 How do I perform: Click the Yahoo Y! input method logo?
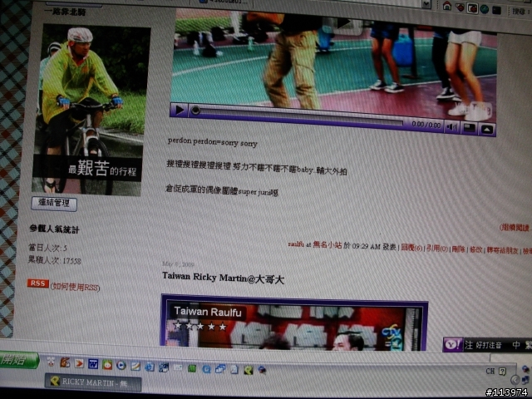453,344
